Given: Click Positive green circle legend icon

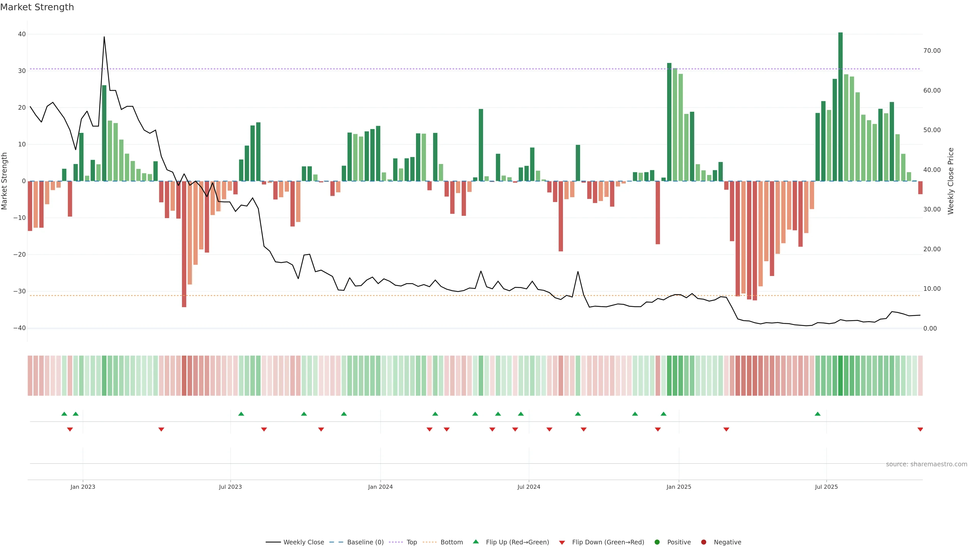Looking at the screenshot, I should [657, 542].
